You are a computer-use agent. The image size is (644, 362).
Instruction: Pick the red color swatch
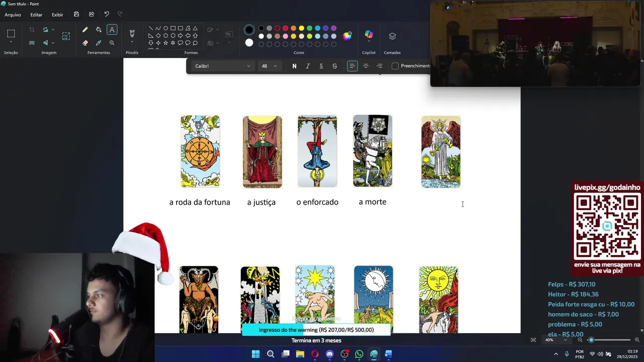click(x=285, y=28)
